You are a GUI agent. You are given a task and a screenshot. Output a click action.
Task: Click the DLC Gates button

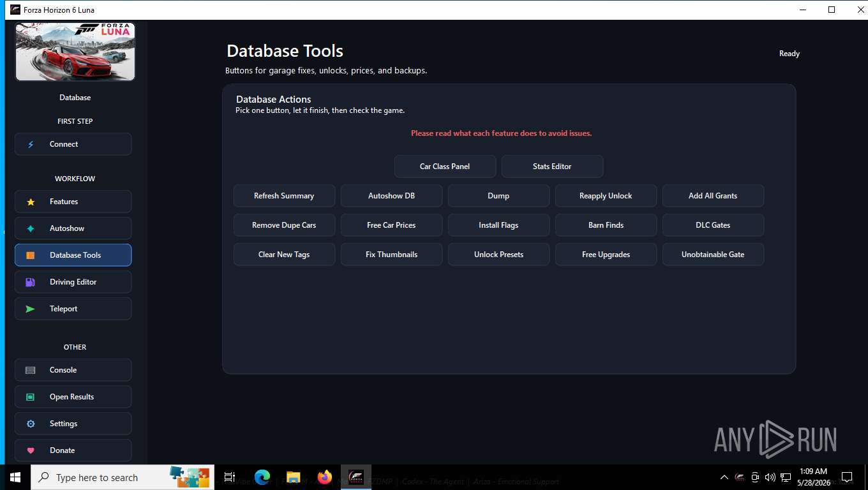click(713, 225)
